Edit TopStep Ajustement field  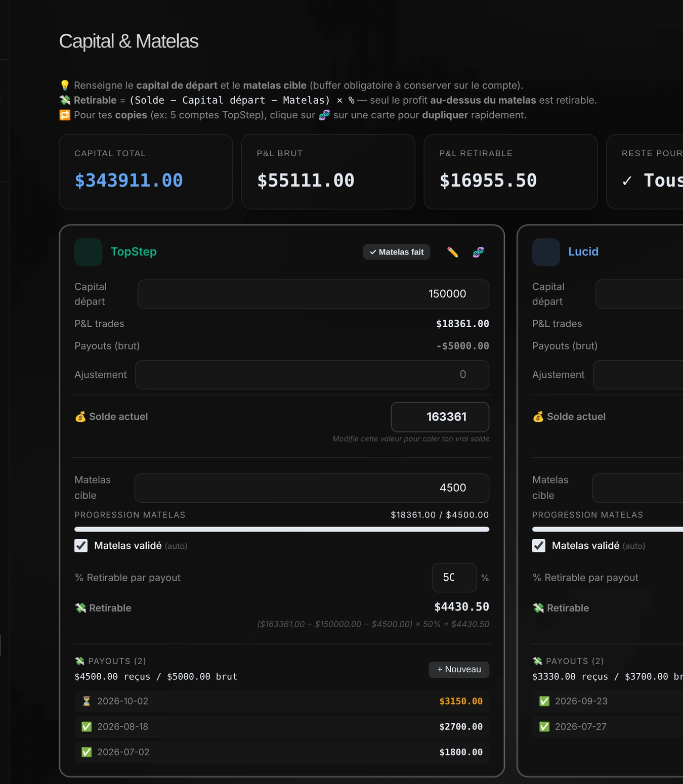312,375
